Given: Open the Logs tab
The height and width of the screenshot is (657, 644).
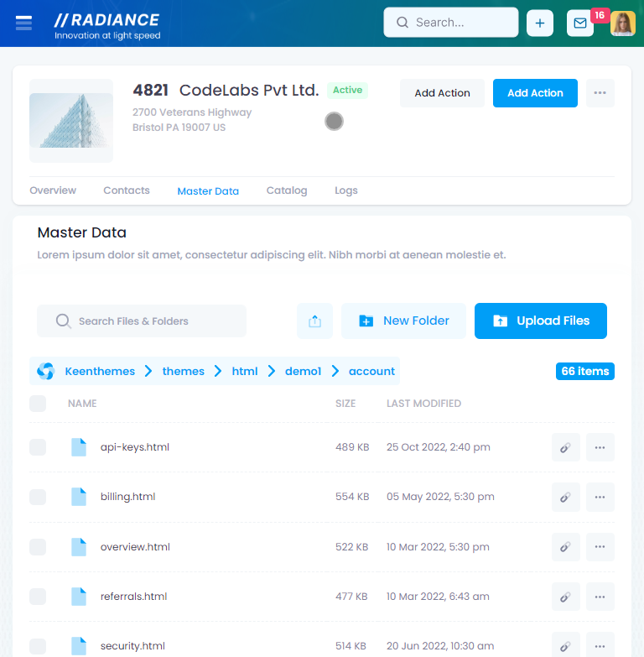Looking at the screenshot, I should click(x=345, y=190).
